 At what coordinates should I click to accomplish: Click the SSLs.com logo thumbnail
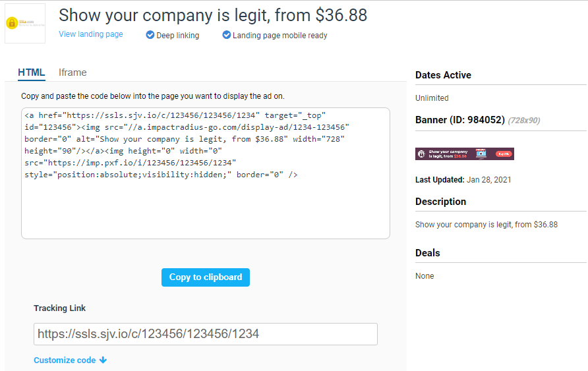[25, 23]
